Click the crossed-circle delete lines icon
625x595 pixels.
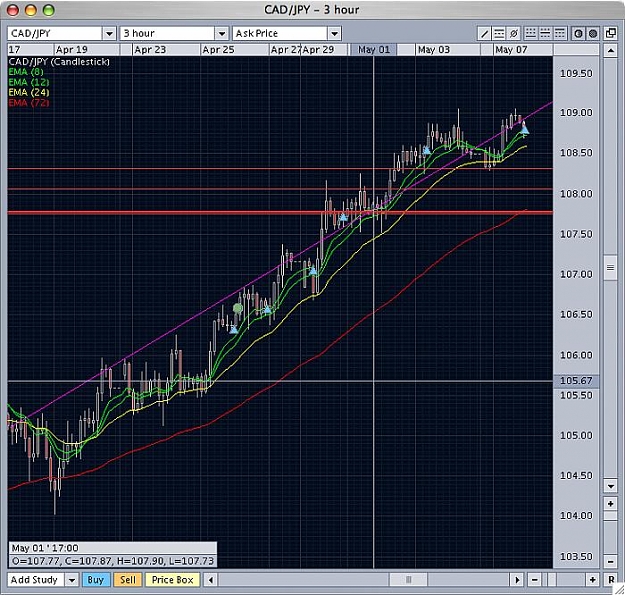[514, 33]
